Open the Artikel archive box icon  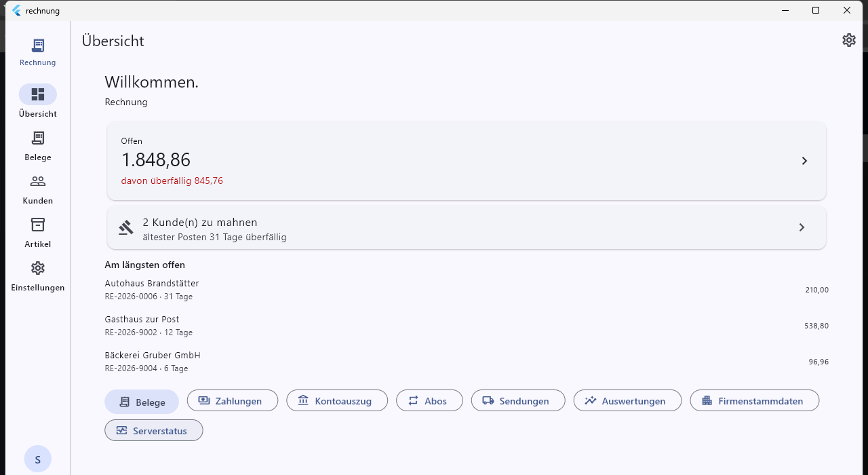[x=38, y=225]
